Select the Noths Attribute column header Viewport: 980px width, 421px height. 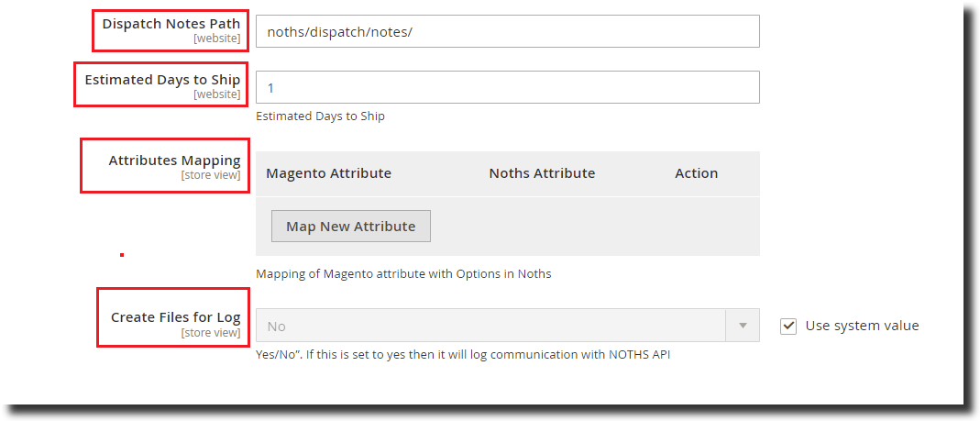point(542,173)
